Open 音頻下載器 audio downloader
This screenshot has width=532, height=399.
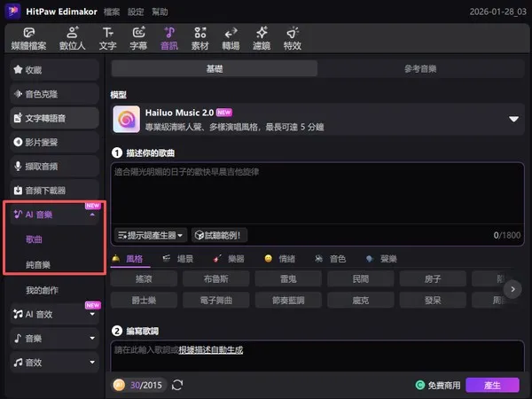[x=54, y=191]
